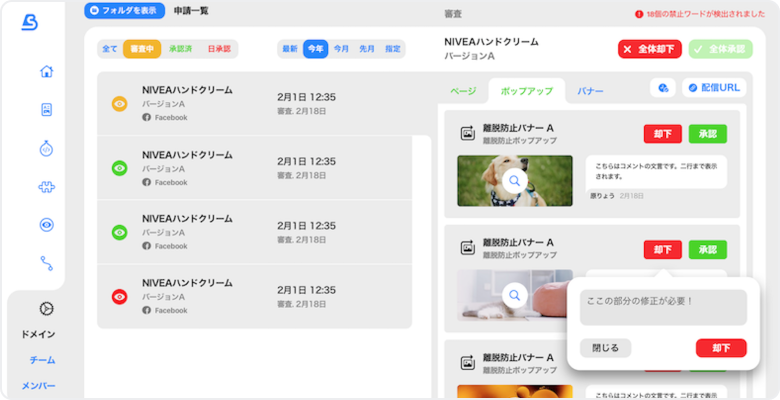Filter list by 全て
The width and height of the screenshot is (780, 400).
coord(110,49)
